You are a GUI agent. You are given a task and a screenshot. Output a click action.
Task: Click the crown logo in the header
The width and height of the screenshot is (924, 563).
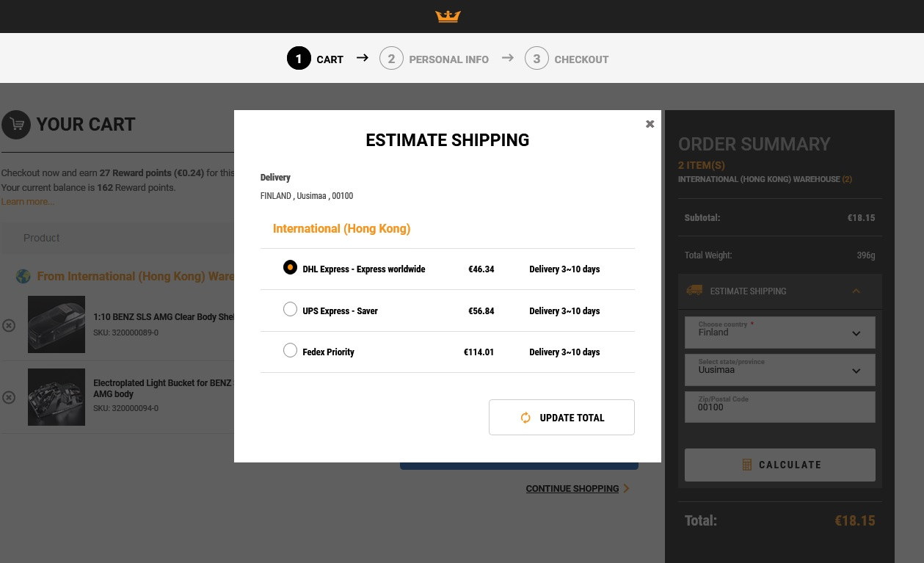[448, 16]
